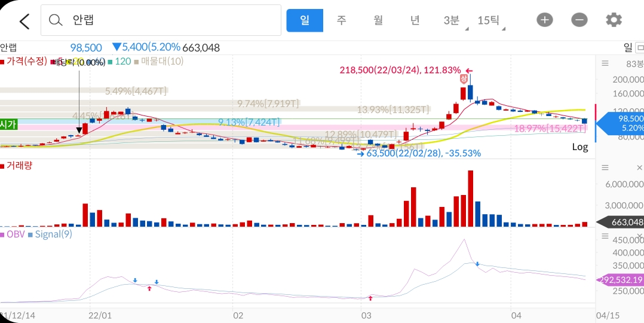Tap the 안랩 stock name in info row
Viewport: 644px width, 323px height.
tap(8, 48)
